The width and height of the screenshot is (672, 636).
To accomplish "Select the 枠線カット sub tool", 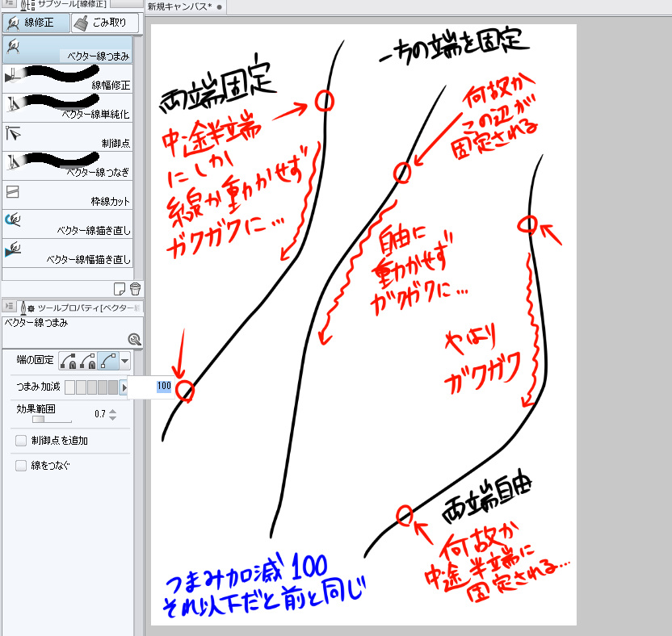I will (x=67, y=195).
